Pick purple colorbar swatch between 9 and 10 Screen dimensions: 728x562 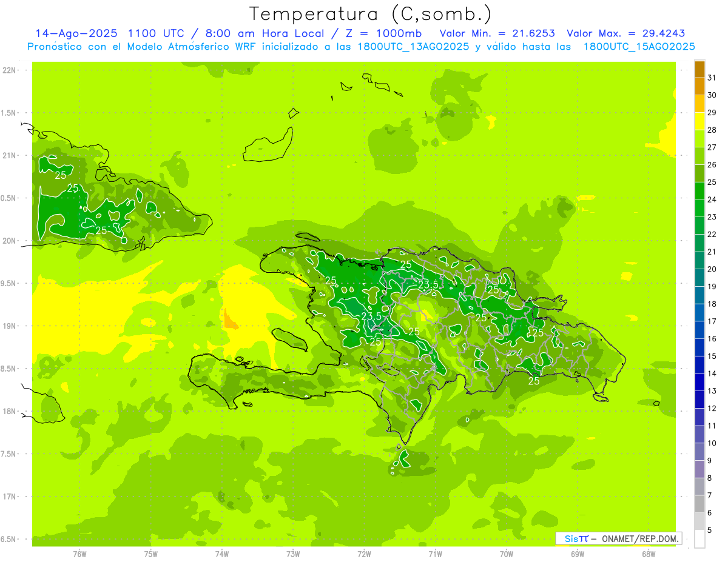pyautogui.click(x=699, y=452)
